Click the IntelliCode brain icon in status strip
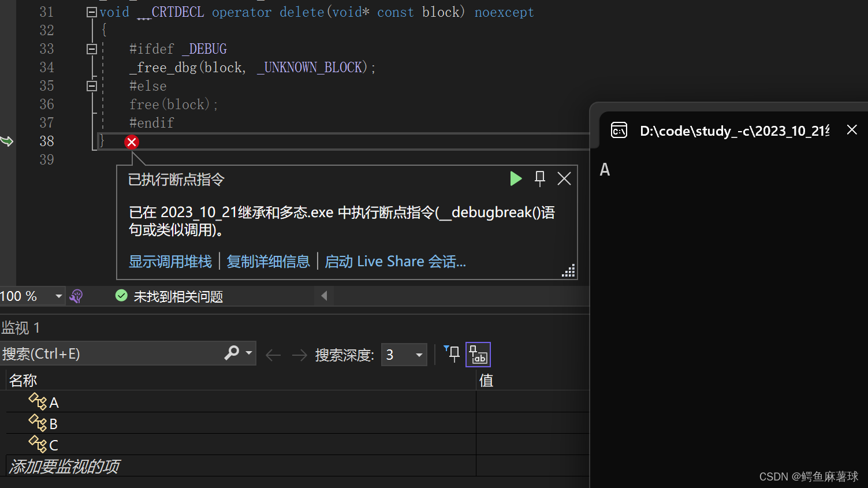The width and height of the screenshot is (868, 488). tap(76, 296)
